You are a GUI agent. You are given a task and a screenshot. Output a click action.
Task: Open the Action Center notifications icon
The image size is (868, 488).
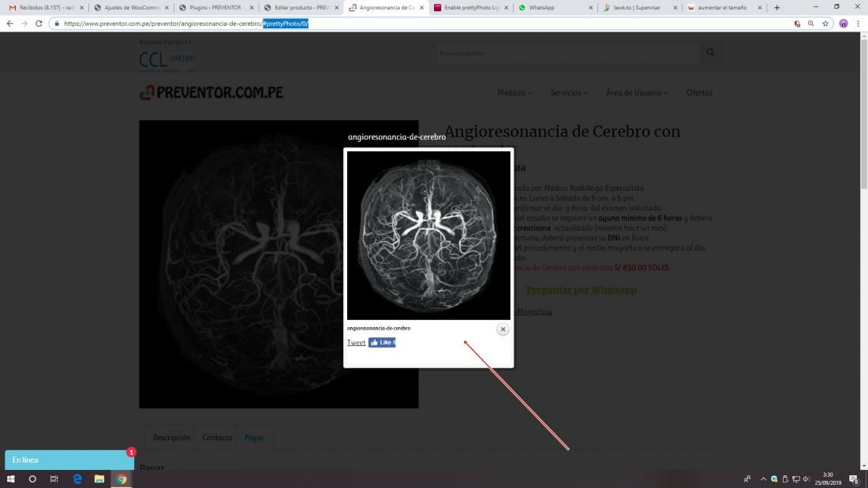pyautogui.click(x=854, y=479)
